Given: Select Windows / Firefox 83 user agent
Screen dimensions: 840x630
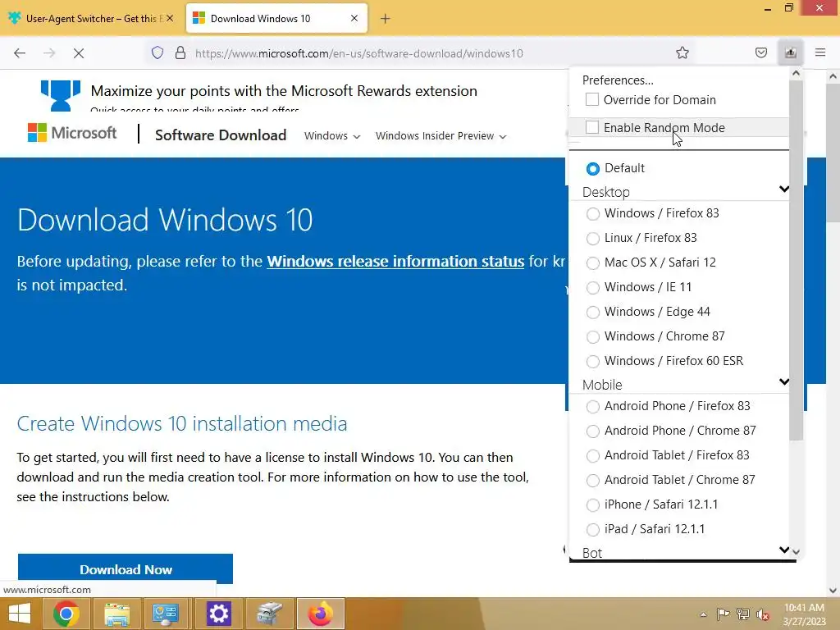Looking at the screenshot, I should (x=592, y=214).
